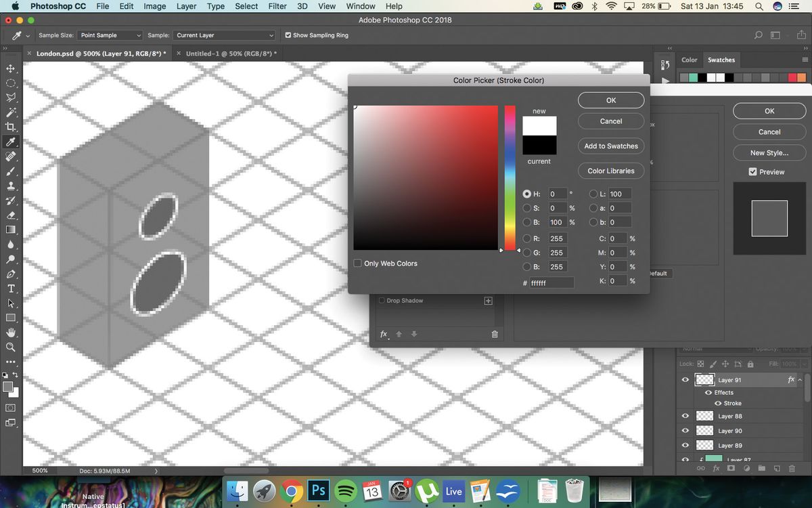Collapse the Layer 91 effects list
The height and width of the screenshot is (508, 812).
coord(800,380)
